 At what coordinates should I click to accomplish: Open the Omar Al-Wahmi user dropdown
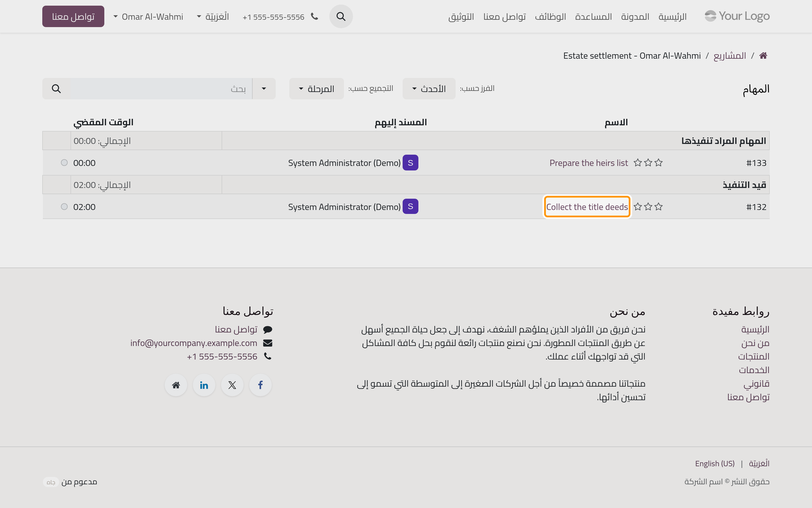tap(148, 17)
